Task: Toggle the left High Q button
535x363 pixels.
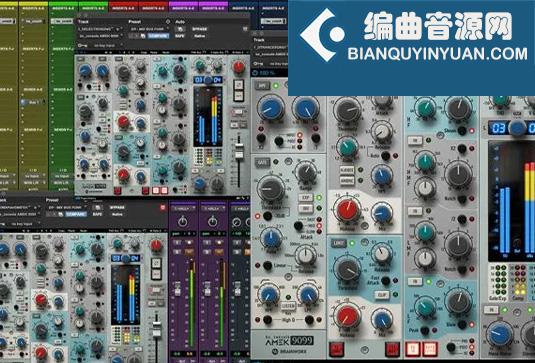Action: point(268,320)
